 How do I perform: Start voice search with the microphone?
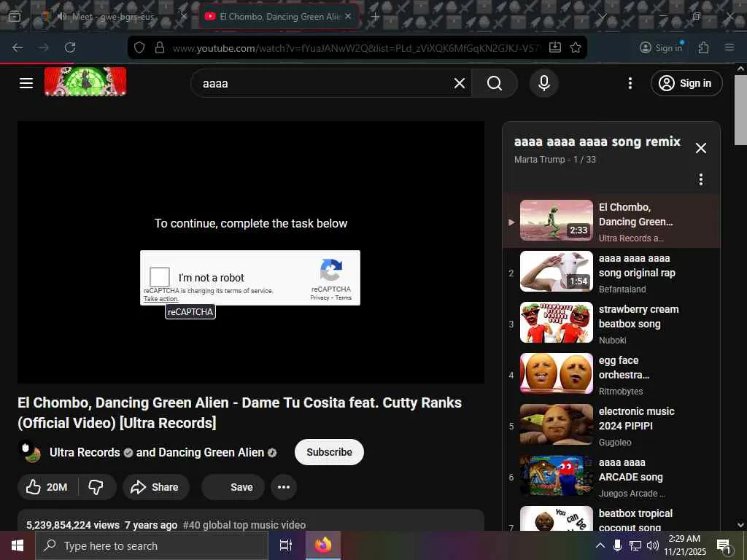[543, 83]
